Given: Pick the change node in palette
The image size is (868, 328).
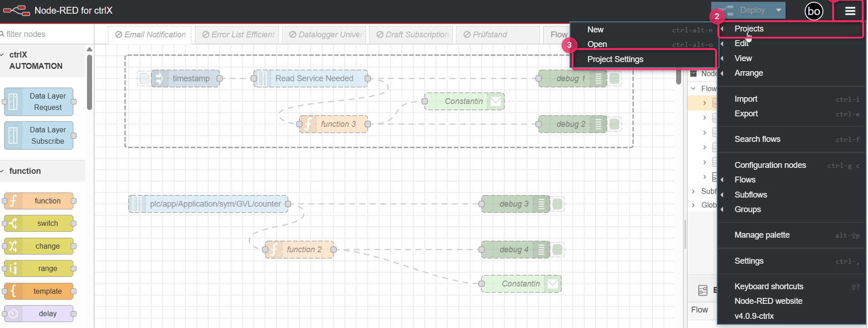Looking at the screenshot, I should (x=39, y=246).
